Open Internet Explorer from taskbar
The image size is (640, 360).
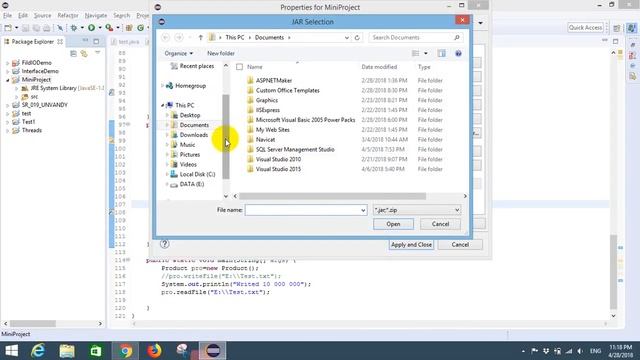coord(38,351)
